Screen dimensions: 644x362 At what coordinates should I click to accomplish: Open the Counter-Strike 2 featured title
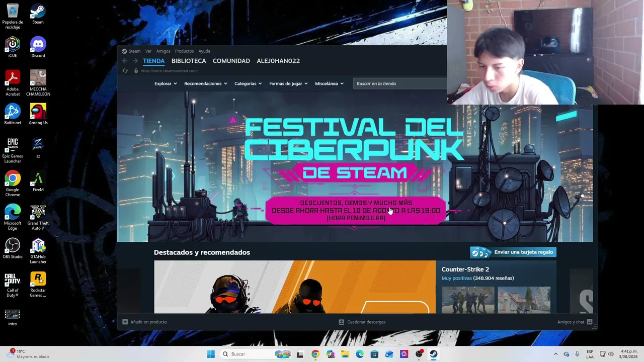[465, 269]
